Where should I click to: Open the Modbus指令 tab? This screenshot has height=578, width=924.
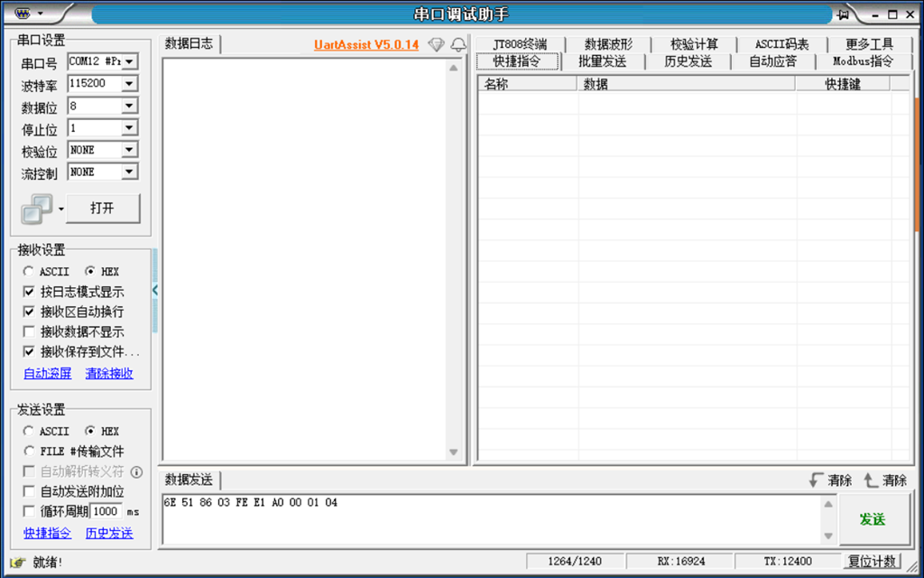tap(862, 61)
